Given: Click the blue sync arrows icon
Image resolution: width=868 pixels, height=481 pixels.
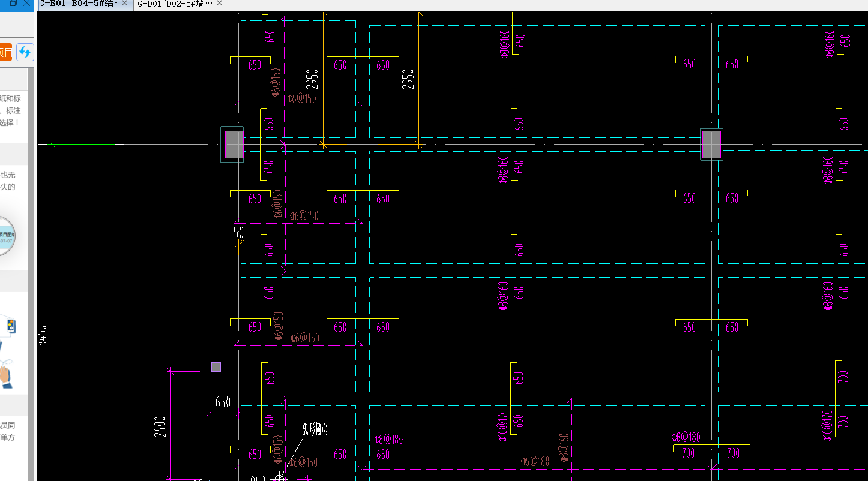Looking at the screenshot, I should (x=25, y=52).
